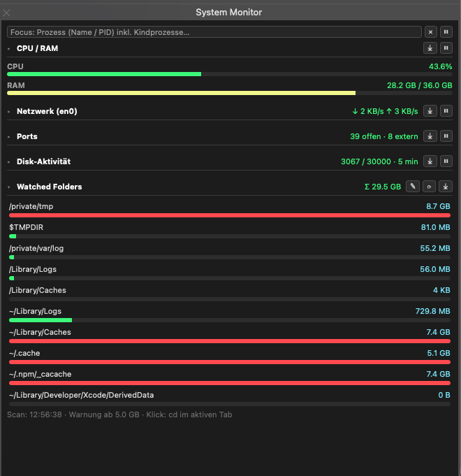Viewport: 461px width, 476px height.
Task: Click the 5.1 GB size value
Action: pos(439,353)
